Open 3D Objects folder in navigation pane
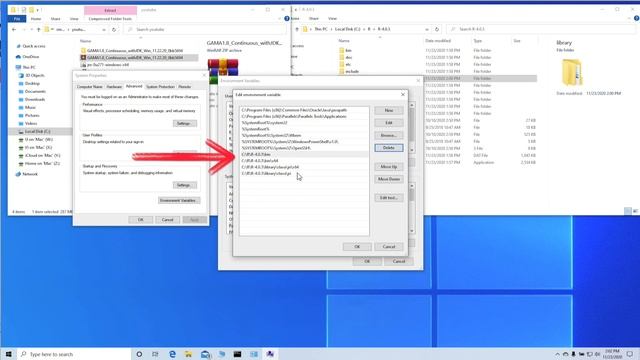The image size is (640, 360). (x=35, y=75)
